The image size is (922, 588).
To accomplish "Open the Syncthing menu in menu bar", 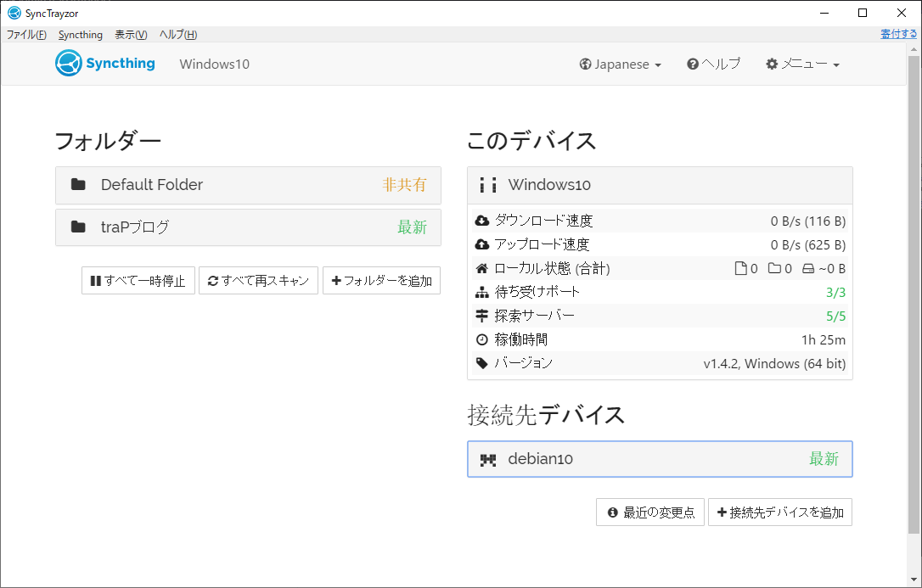I will tap(81, 35).
